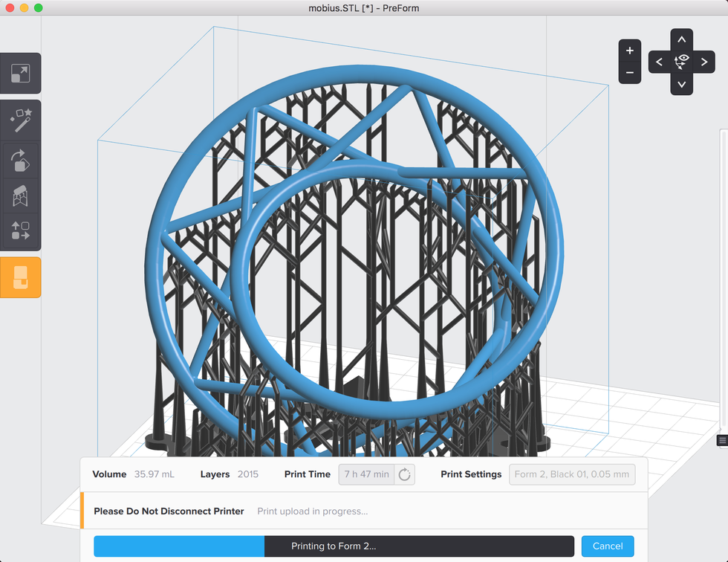
Task: Rotate view right with the right arrow
Action: [x=704, y=62]
